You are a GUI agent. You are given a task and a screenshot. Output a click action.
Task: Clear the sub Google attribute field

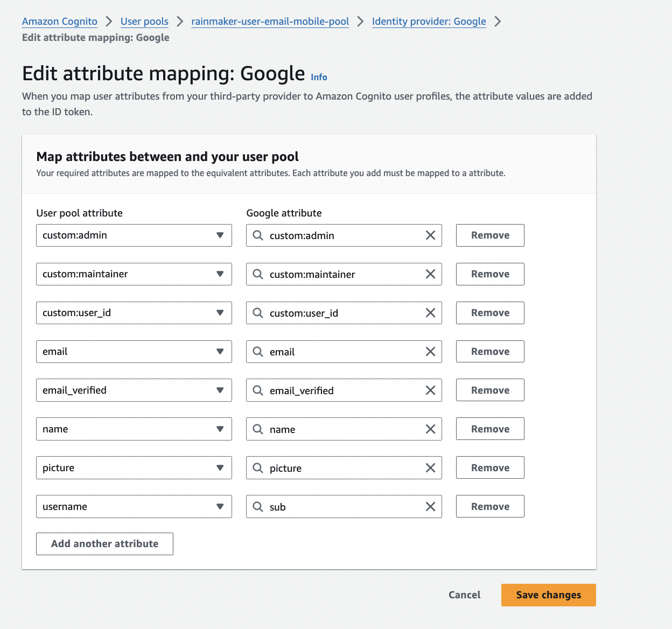tap(430, 507)
